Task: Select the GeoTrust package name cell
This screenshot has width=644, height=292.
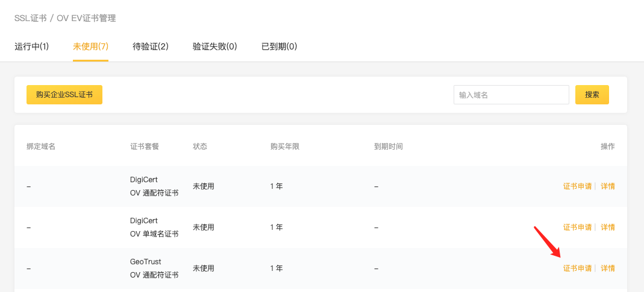Action: coord(154,268)
